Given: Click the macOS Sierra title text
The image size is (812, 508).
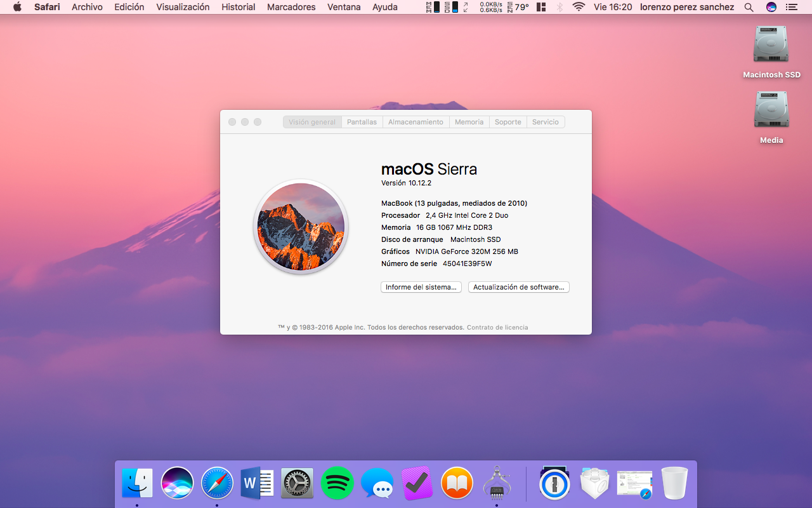Looking at the screenshot, I should 429,169.
